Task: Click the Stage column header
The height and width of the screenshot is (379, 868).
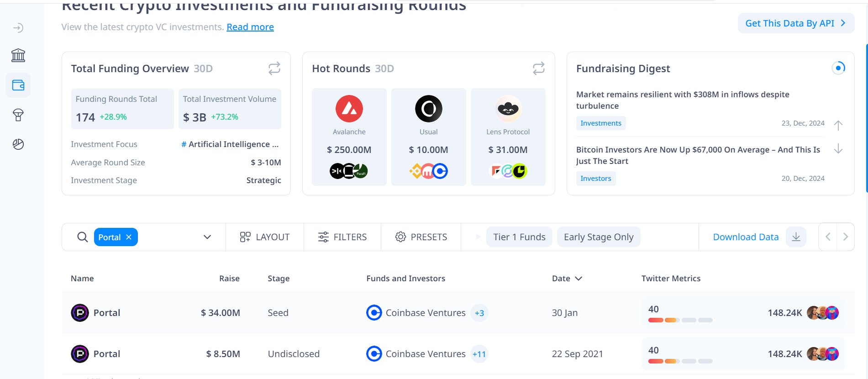Action: [x=279, y=279]
